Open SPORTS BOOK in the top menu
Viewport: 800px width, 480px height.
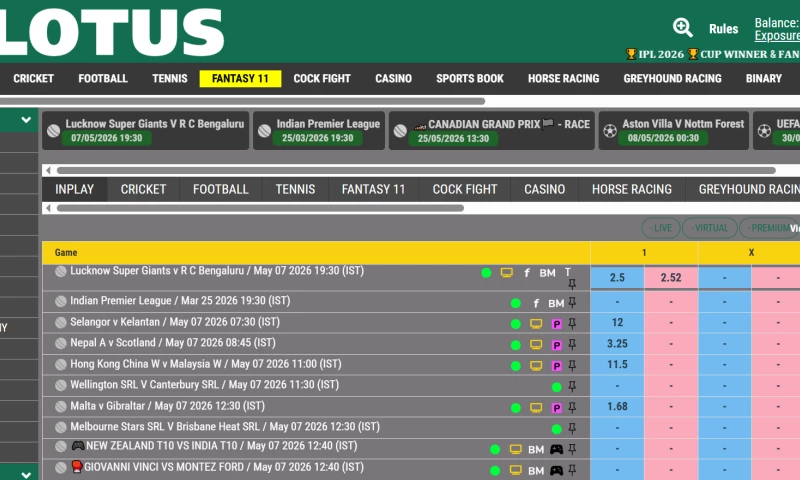(x=470, y=79)
